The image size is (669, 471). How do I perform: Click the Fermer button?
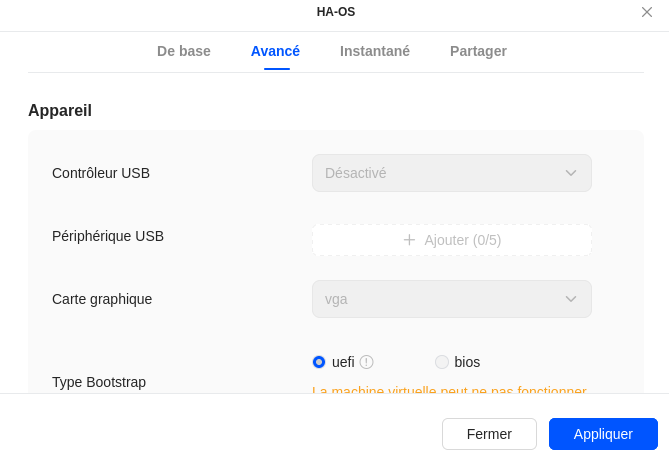tap(489, 434)
